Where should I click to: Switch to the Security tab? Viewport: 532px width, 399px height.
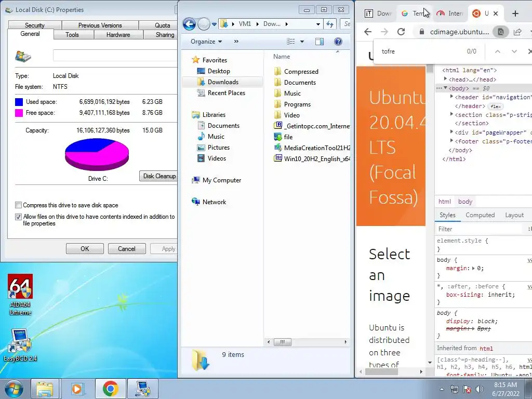(x=35, y=25)
